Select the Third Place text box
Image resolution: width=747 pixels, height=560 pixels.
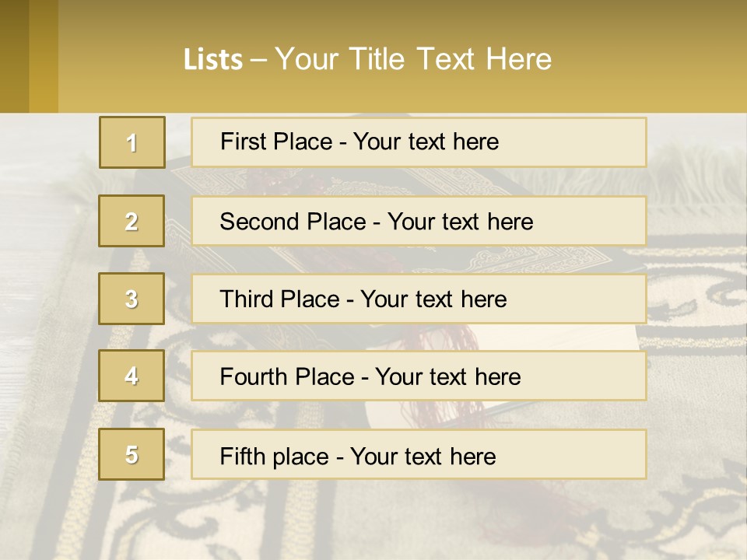[419, 299]
